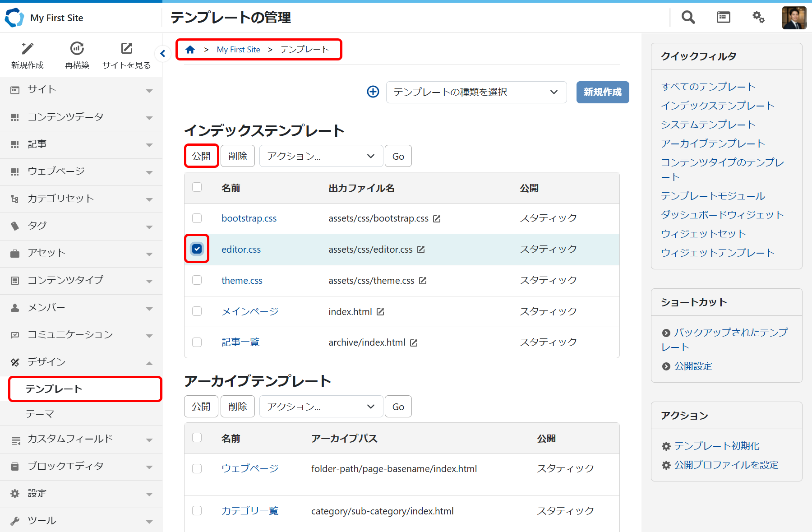Select テーマ in design submenu
The height and width of the screenshot is (532, 812).
point(40,414)
